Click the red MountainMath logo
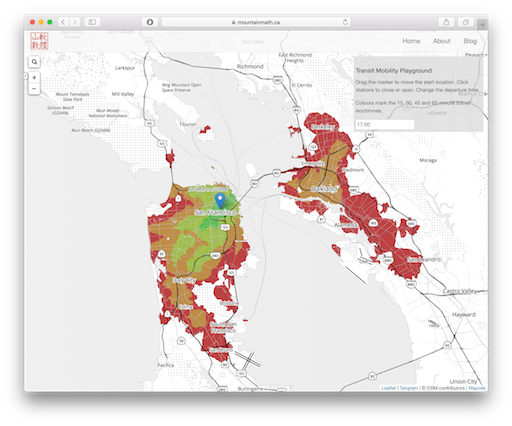The height and width of the screenshot is (426, 512). pyautogui.click(x=39, y=41)
